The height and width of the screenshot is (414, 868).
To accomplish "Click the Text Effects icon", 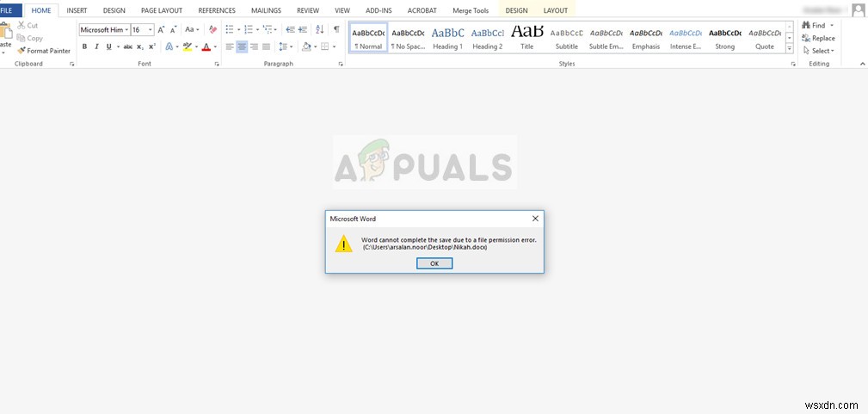I will (x=169, y=46).
